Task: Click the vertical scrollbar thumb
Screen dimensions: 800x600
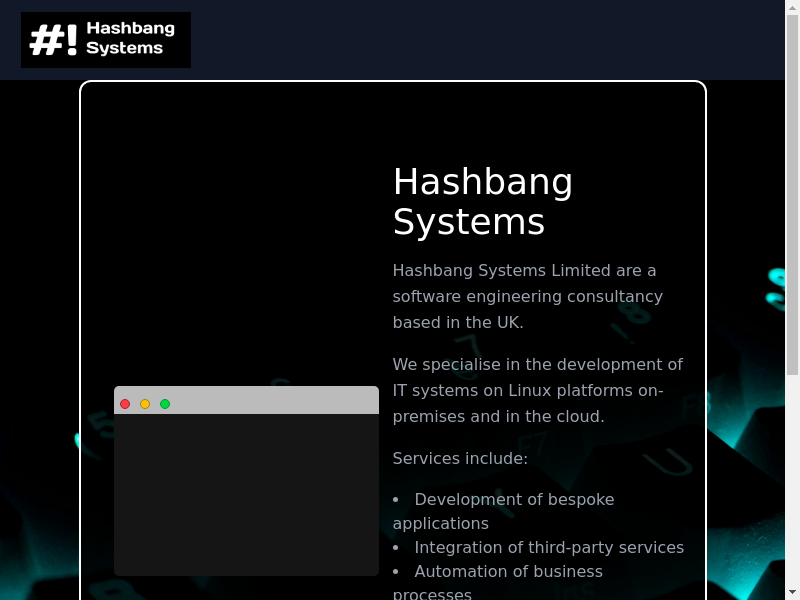Action: [792, 190]
